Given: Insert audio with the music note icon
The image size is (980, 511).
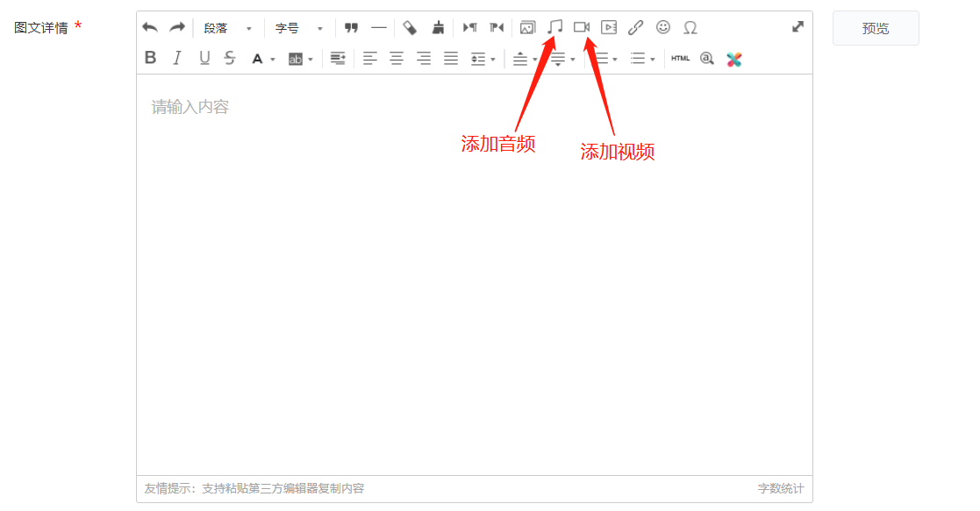Looking at the screenshot, I should pos(554,27).
